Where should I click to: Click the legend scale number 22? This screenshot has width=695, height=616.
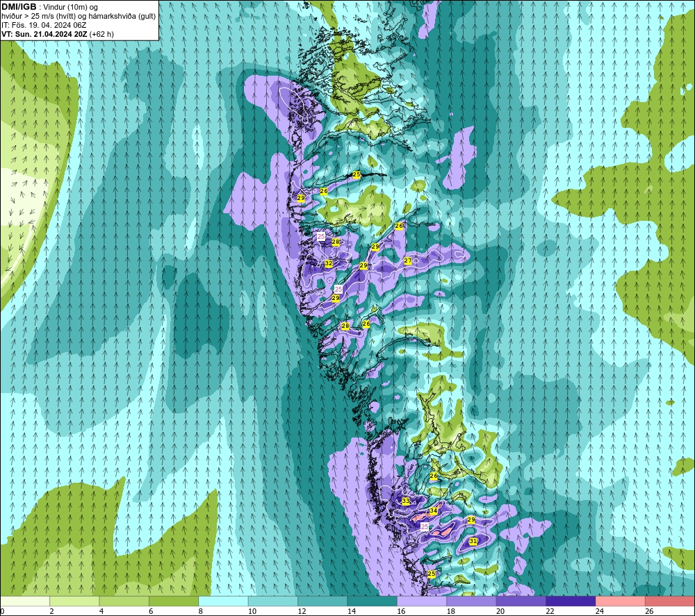550,611
